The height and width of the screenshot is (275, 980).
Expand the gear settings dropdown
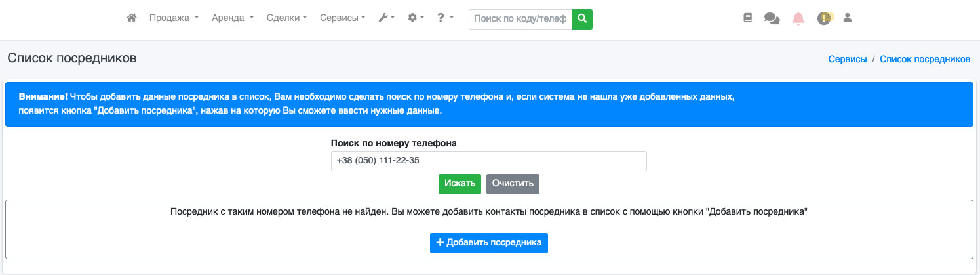[x=416, y=18]
